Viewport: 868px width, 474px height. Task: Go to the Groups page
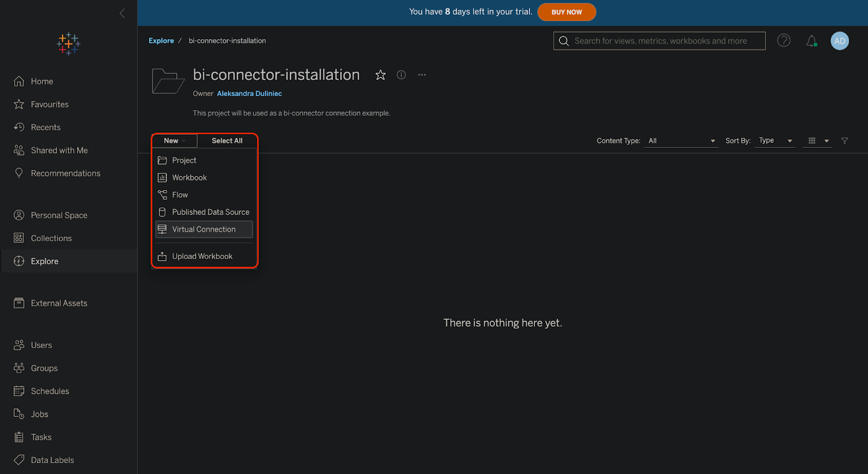(x=44, y=368)
